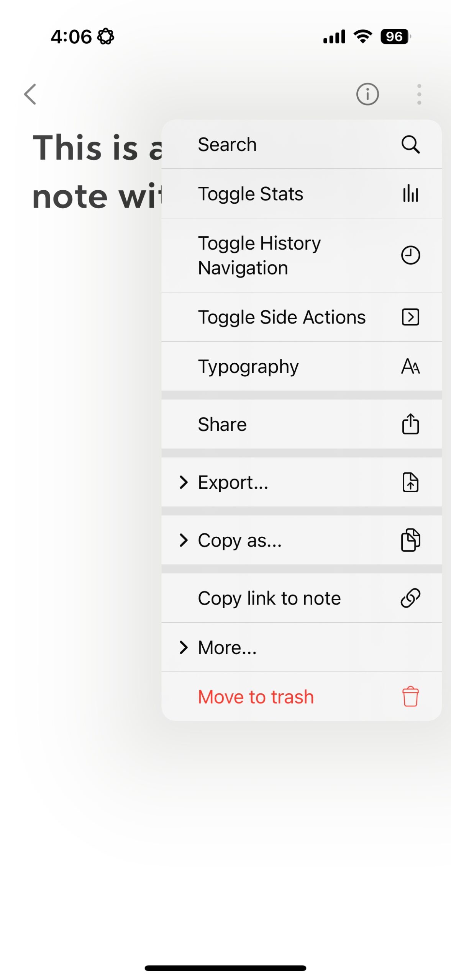Choose Typography menu entry
Image resolution: width=451 pixels, height=980 pixels.
248,366
